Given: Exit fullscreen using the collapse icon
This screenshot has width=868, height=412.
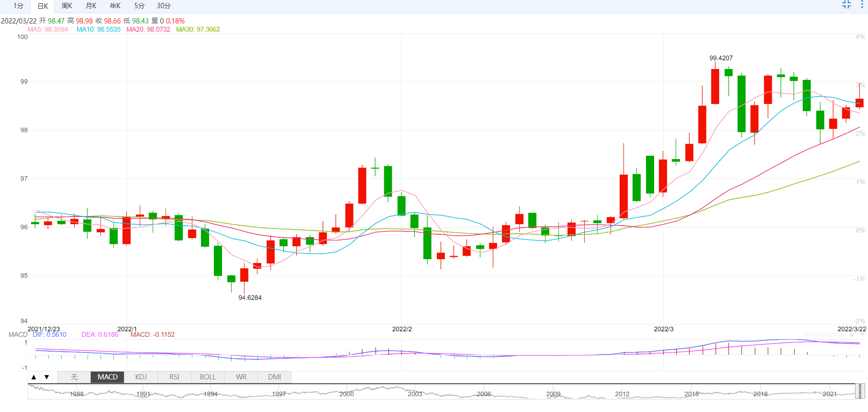Looking at the screenshot, I should click(846, 4).
